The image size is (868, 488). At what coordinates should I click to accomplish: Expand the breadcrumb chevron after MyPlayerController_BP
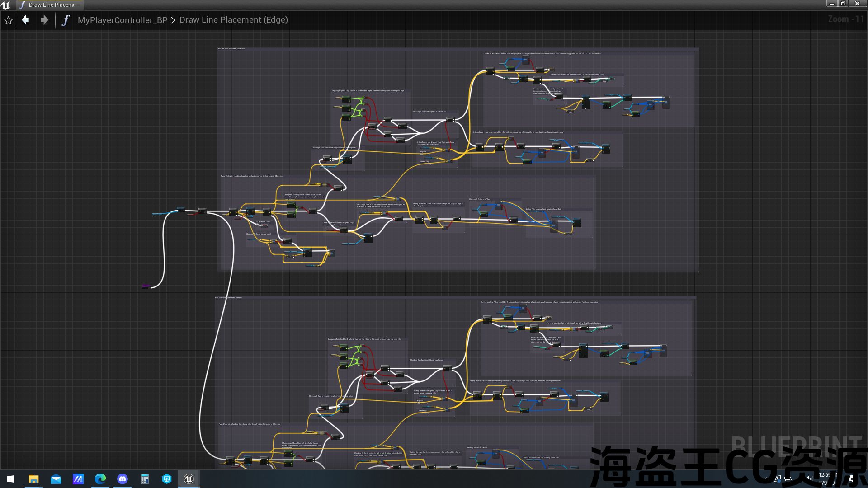click(x=173, y=20)
